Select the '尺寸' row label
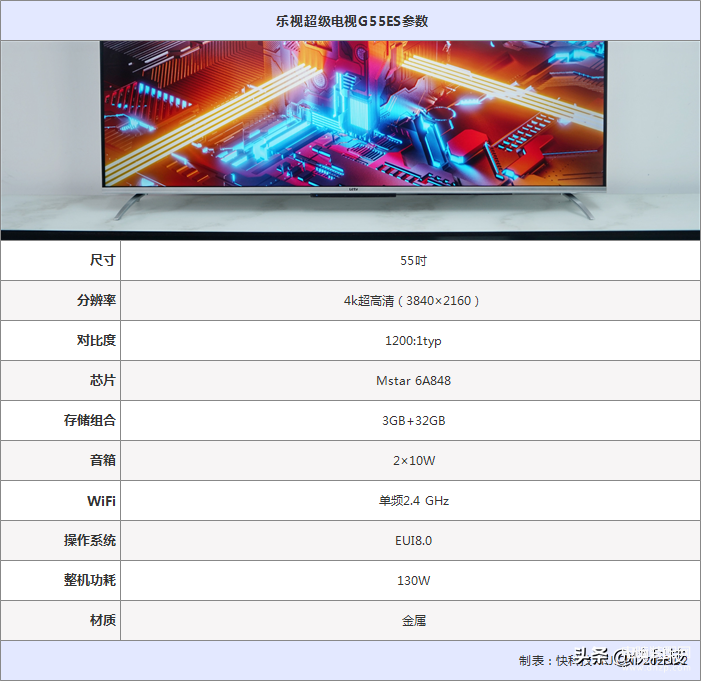This screenshot has width=701, height=681. [x=102, y=260]
